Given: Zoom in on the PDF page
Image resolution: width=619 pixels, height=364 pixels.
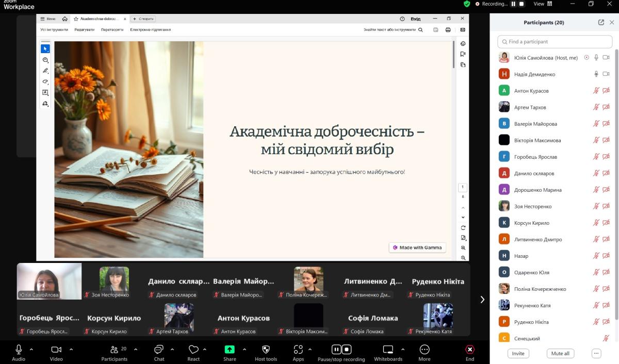Looking at the screenshot, I should tap(463, 248).
